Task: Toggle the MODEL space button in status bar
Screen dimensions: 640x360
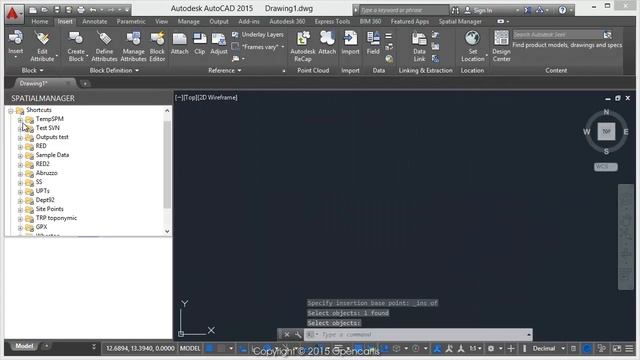Action: coord(190,349)
